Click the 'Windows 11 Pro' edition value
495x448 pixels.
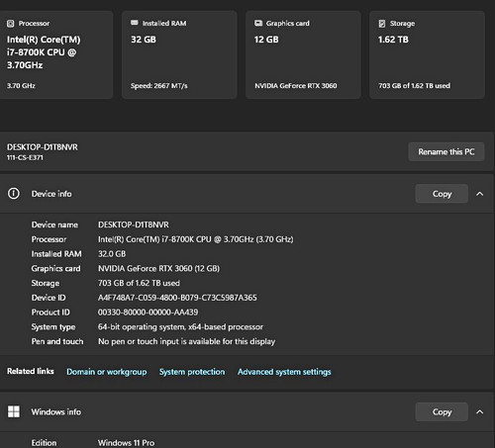126,443
